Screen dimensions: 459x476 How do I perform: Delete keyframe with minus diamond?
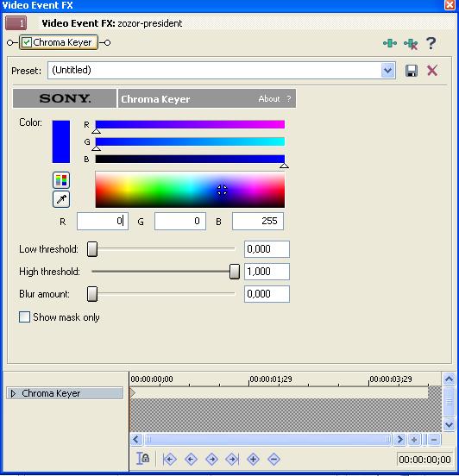tap(274, 459)
